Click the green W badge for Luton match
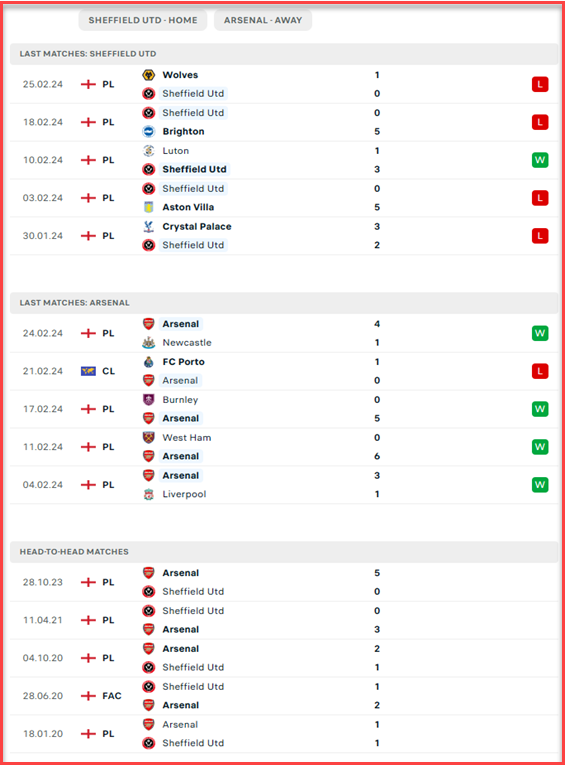Screen dimensions: 565x765 540,160
